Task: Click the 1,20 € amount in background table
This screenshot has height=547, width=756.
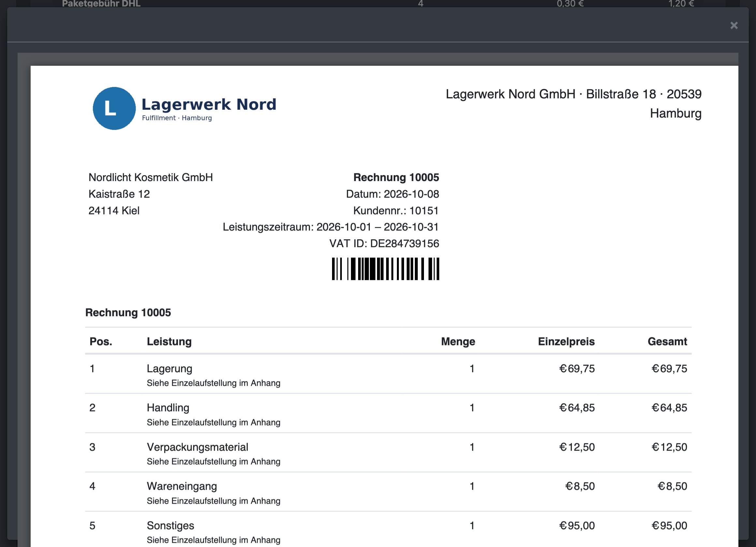Action: tap(681, 4)
